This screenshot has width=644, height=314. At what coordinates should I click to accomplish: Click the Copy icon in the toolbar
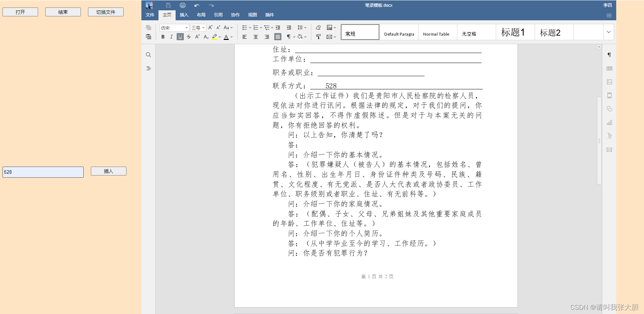(x=149, y=27)
